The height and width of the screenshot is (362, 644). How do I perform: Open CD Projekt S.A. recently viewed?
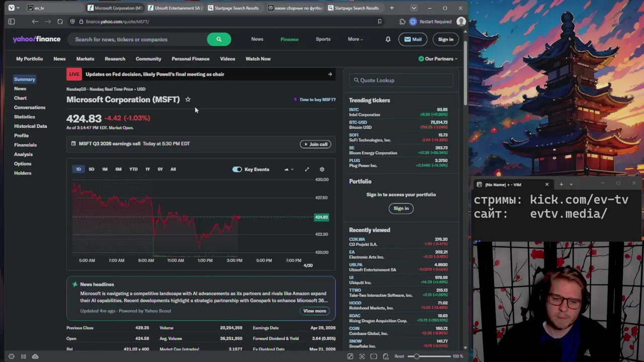(x=398, y=242)
